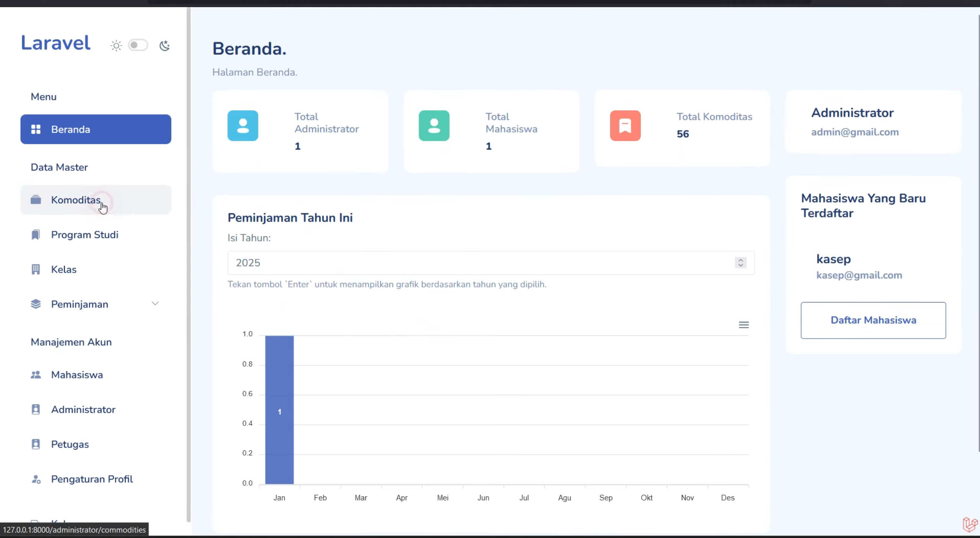Click the Program Studi bookmark icon
980x538 pixels.
click(36, 235)
